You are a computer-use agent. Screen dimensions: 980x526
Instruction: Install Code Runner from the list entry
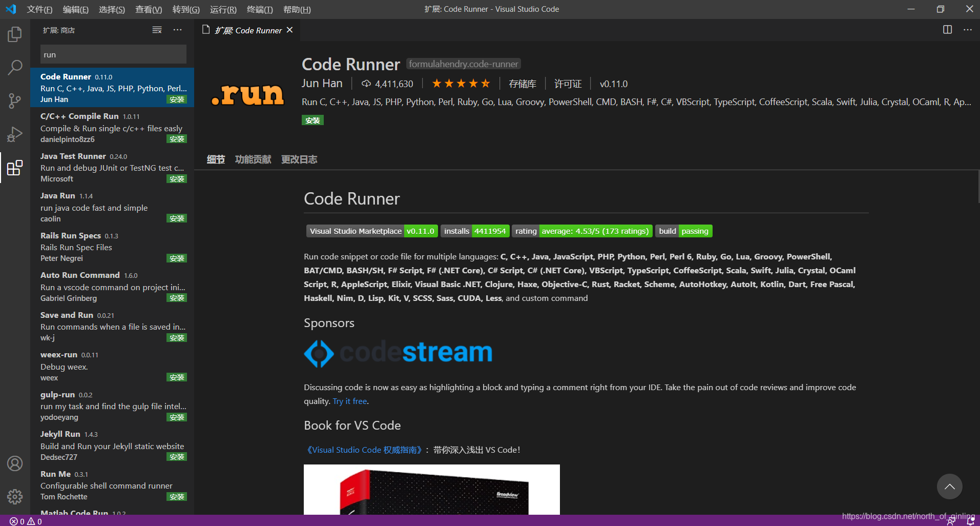pos(177,99)
